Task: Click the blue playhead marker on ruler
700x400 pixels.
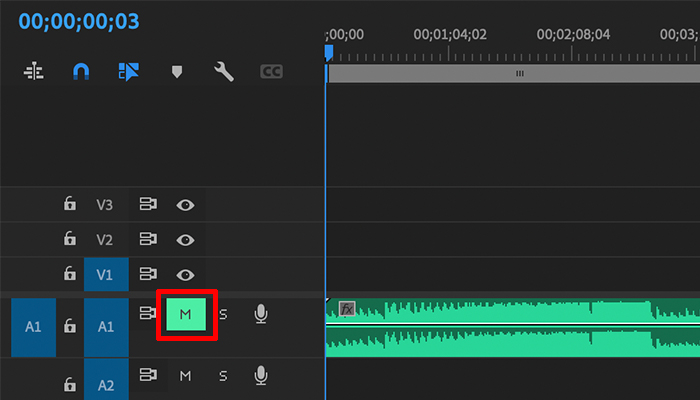Action: (329, 53)
